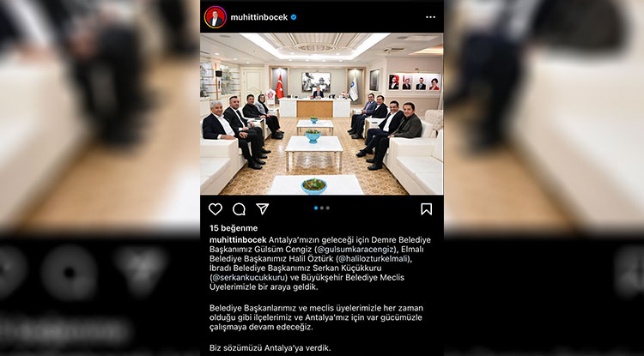Viewport: 644px width, 356px height.
Task: Share post using paper plane icon
Action: 263,208
